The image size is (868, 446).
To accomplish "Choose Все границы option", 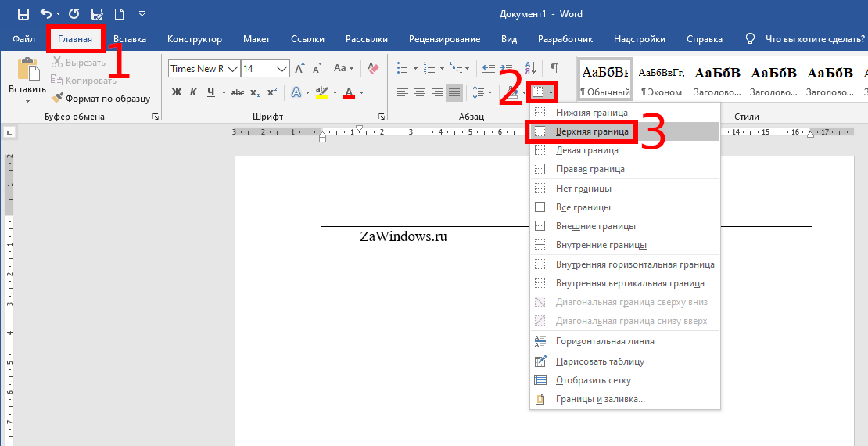I will pyautogui.click(x=625, y=207).
